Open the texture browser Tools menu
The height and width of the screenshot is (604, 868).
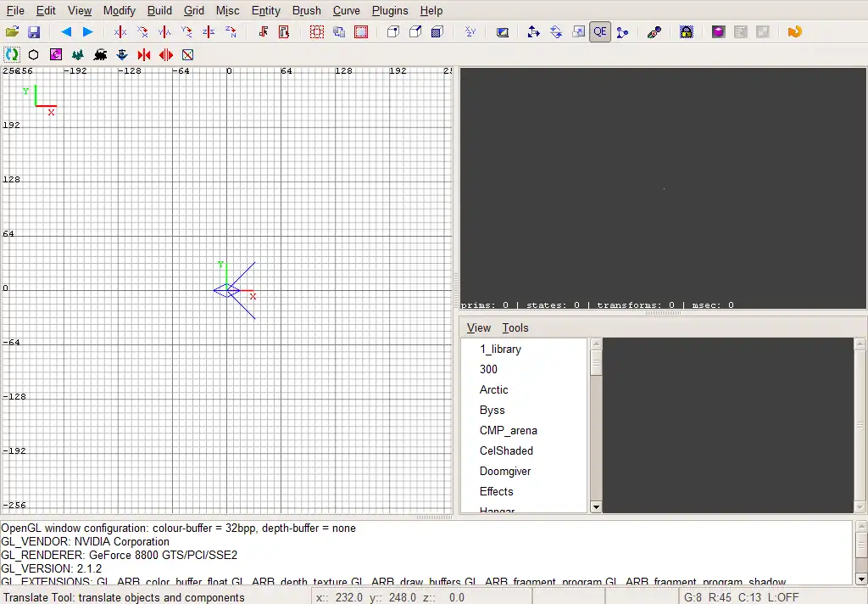tap(515, 327)
